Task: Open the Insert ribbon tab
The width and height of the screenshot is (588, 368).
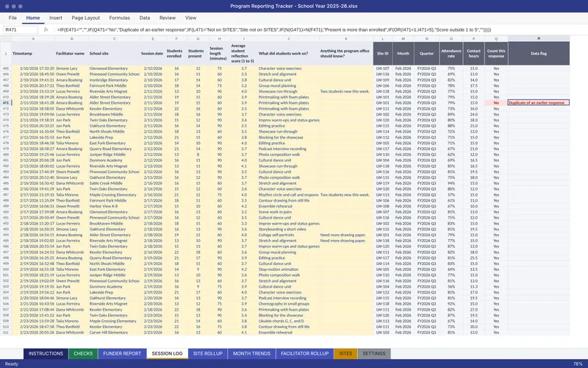Action: tap(56, 18)
